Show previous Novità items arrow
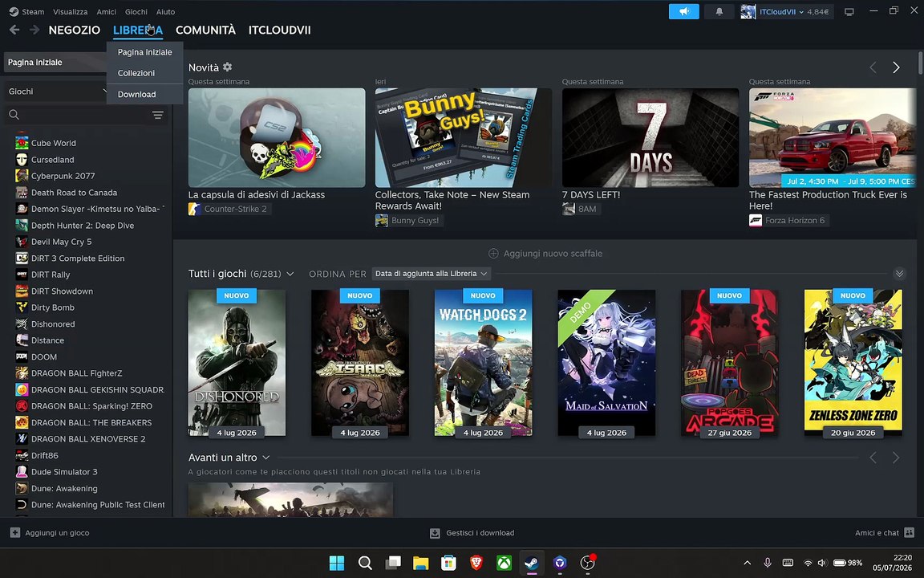Viewport: 924px width, 578px height. point(873,67)
